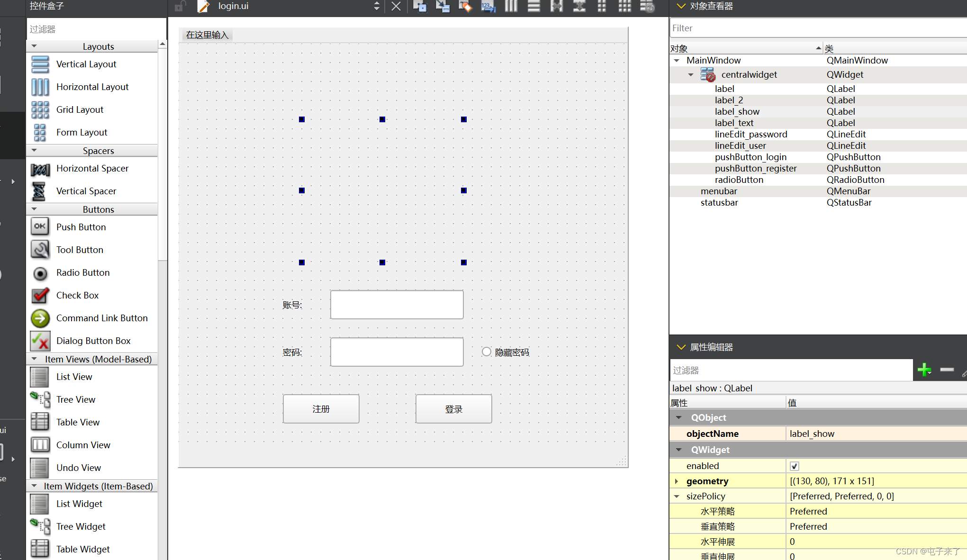The width and height of the screenshot is (967, 560).
Task: Select the 隐藏密码 radio button
Action: (x=487, y=352)
